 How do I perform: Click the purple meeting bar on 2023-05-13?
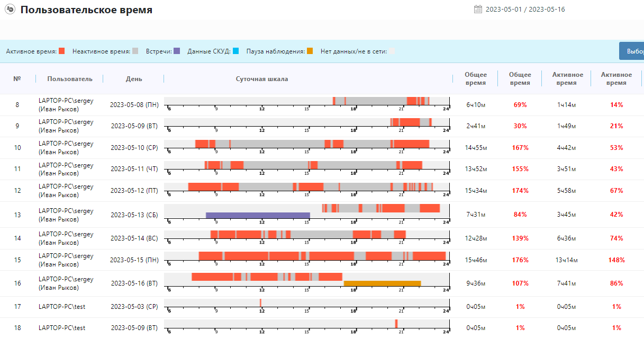pyautogui.click(x=257, y=216)
